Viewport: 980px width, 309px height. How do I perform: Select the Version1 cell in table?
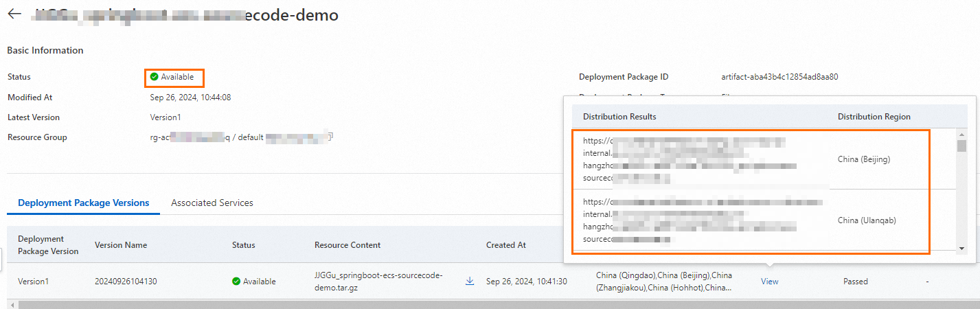(x=33, y=282)
